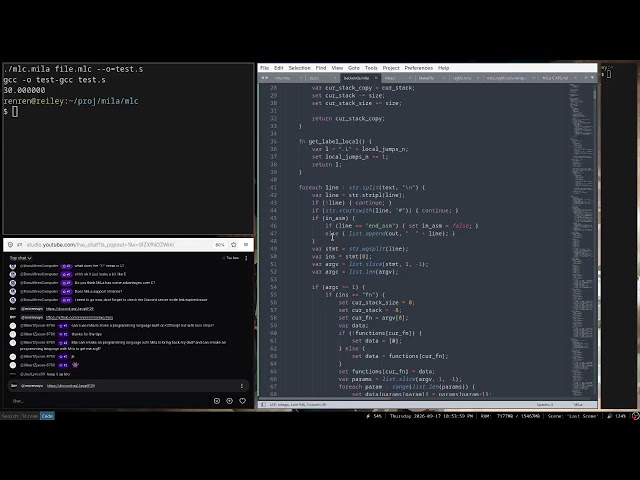Viewport: 640px width, 480px height.
Task: Open the Tools menu
Action: point(371,68)
